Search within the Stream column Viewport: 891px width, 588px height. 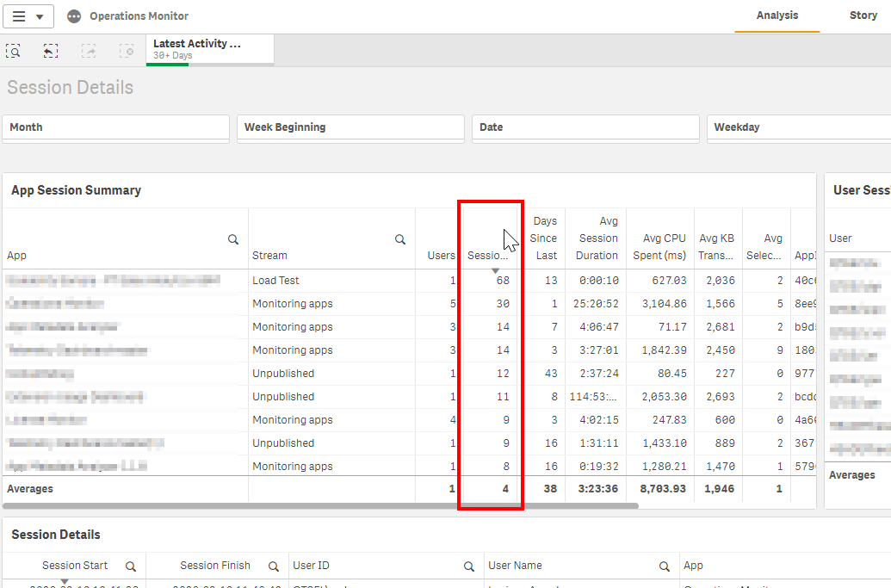pos(400,239)
